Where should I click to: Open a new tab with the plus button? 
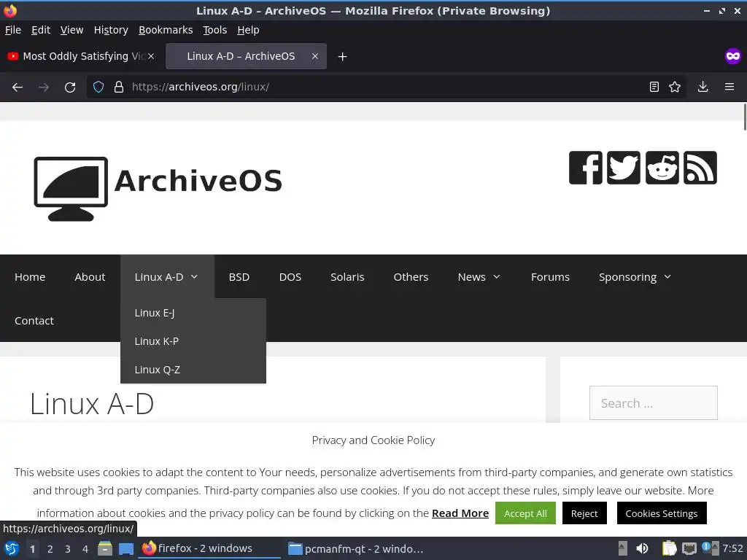[342, 57]
